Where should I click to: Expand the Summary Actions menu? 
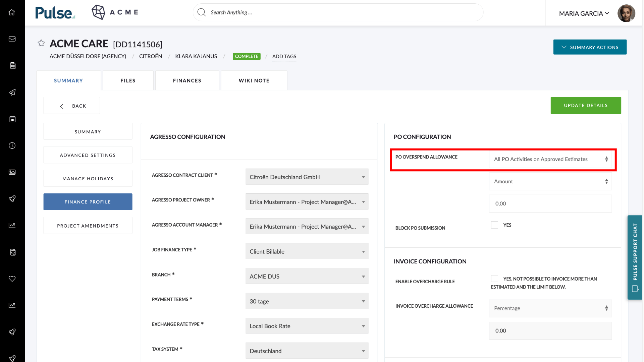pos(590,47)
